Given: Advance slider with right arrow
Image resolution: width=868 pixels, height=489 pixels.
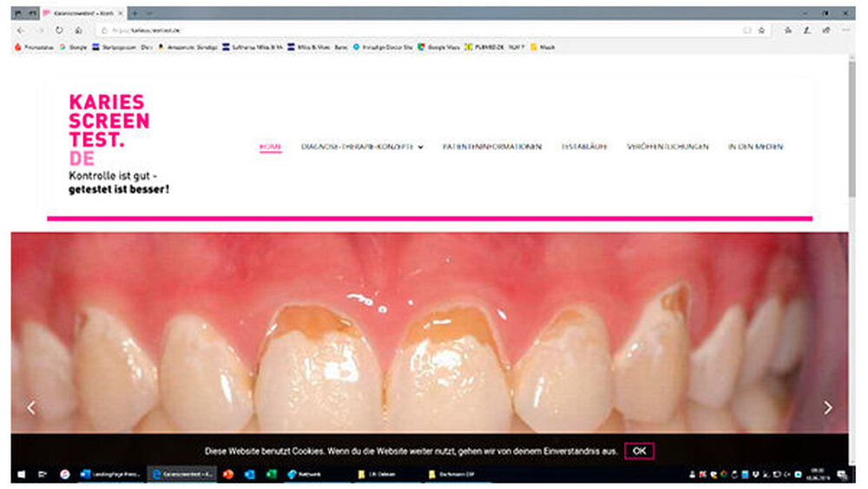Looking at the screenshot, I should pos(827,407).
